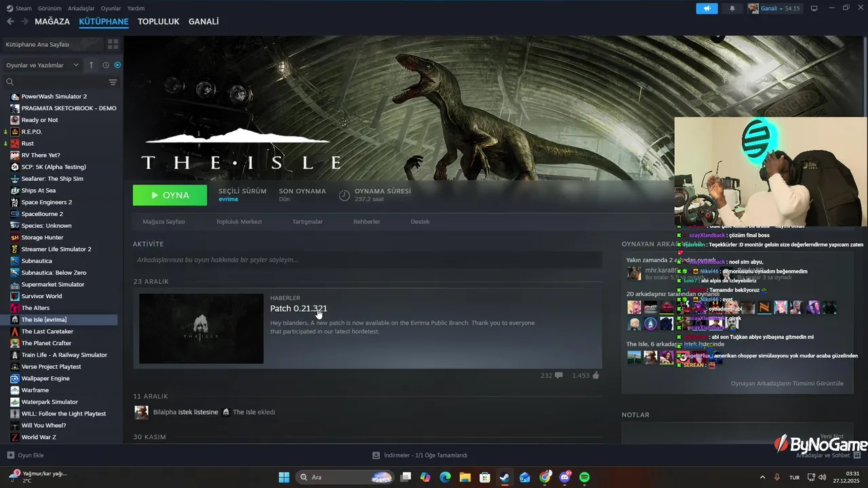Open the Oyunlar menu
868x488 pixels.
[x=111, y=8]
